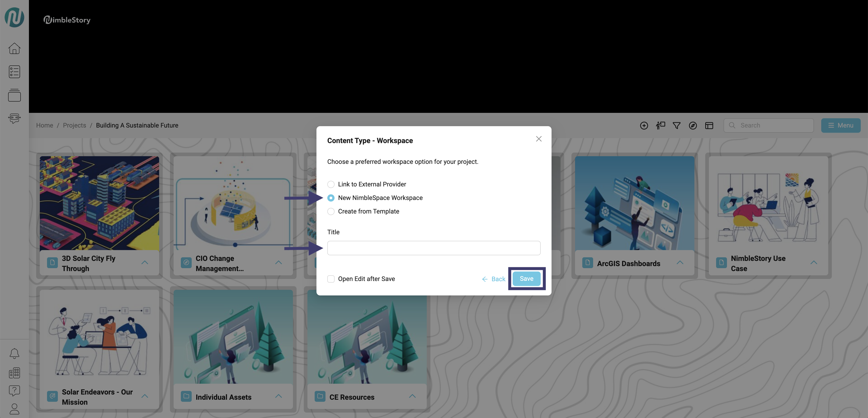Open the checklist icon in sidebar
The width and height of the screenshot is (868, 418).
coord(14,71)
